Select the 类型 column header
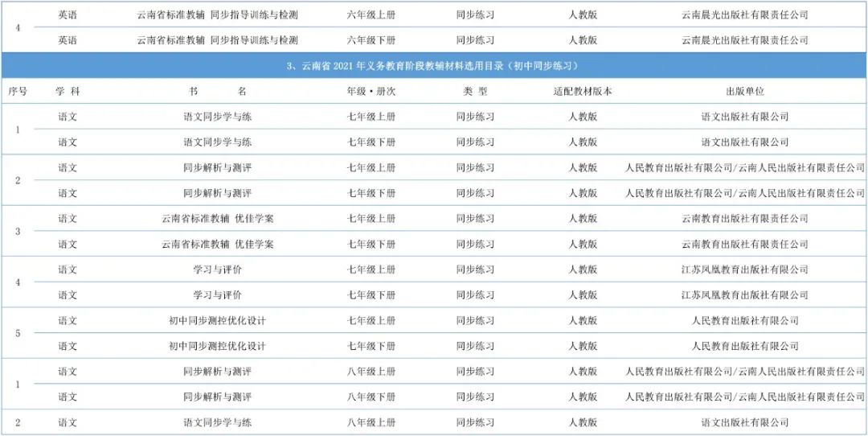 click(x=475, y=92)
